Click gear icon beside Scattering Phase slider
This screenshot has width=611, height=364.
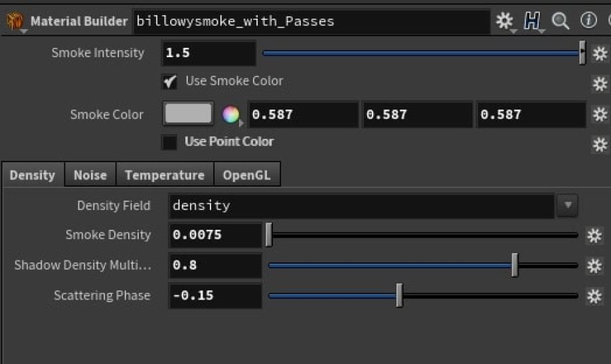tap(594, 296)
